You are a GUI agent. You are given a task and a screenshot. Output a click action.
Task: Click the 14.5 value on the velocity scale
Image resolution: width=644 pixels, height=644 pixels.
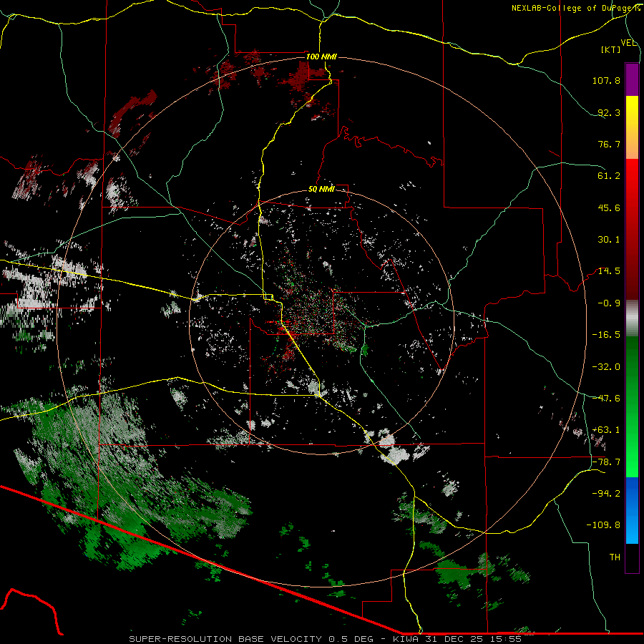click(x=609, y=271)
